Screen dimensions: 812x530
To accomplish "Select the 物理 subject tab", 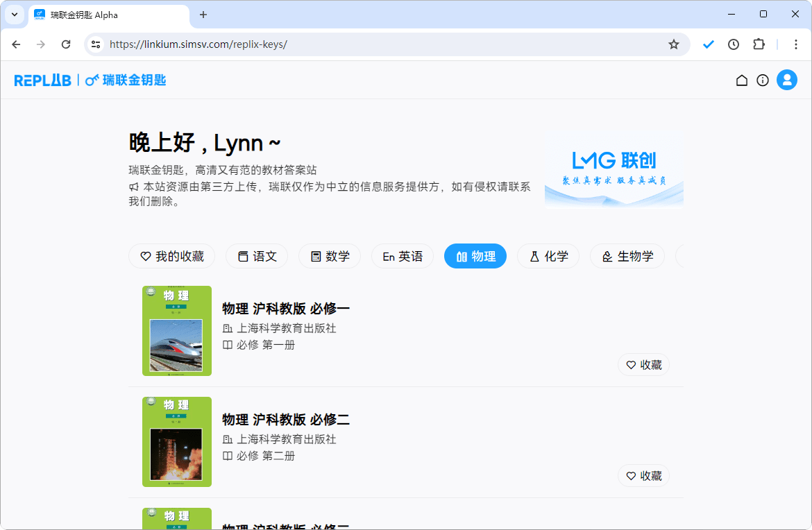I will (x=475, y=256).
